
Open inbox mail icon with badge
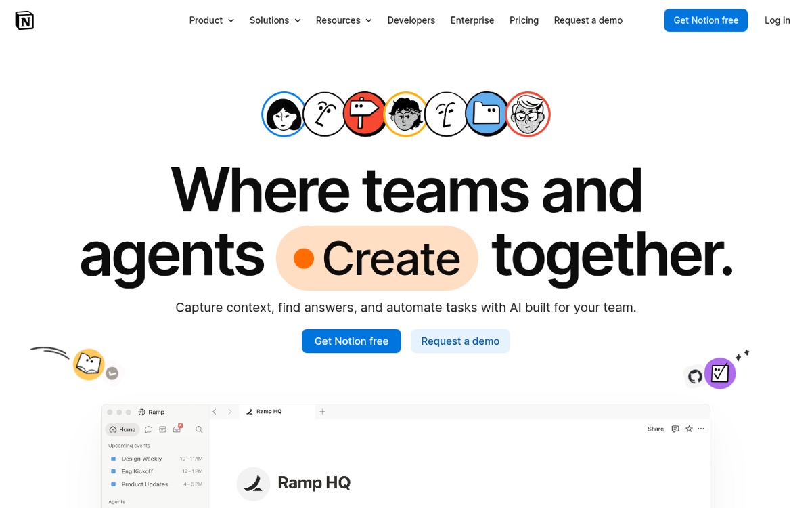point(177,429)
